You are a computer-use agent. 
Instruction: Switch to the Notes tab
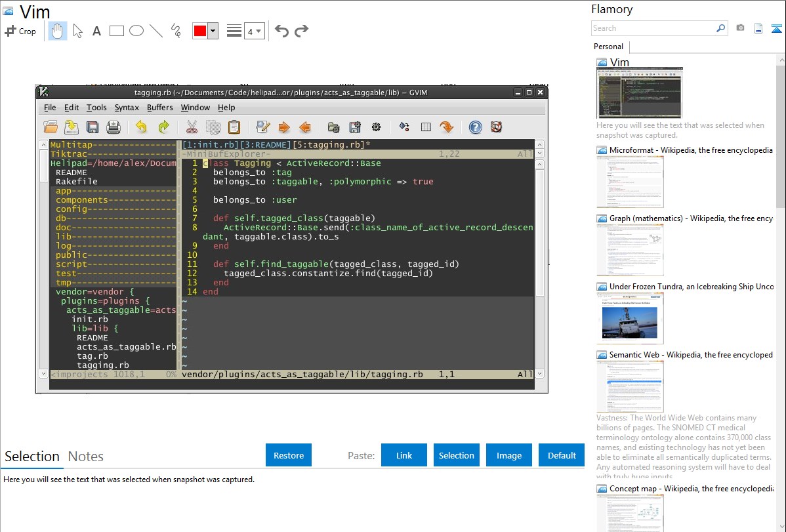tap(86, 457)
